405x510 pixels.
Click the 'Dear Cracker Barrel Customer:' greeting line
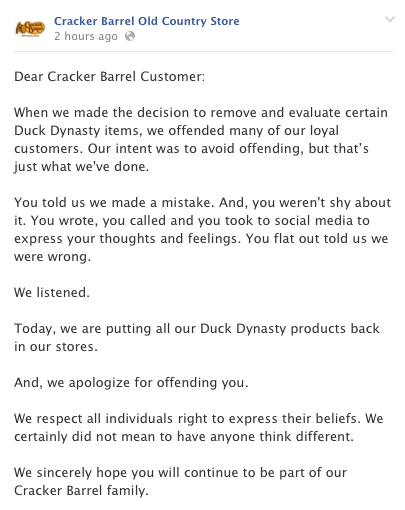tap(109, 77)
